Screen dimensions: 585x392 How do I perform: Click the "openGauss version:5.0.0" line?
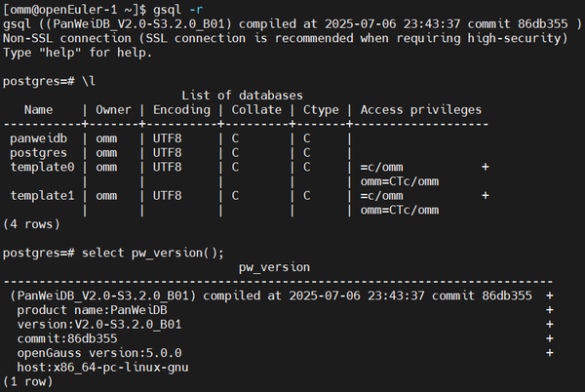(99, 352)
